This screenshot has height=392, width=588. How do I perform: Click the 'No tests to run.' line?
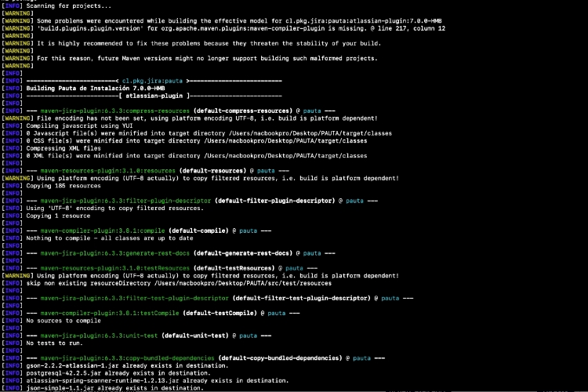54,343
